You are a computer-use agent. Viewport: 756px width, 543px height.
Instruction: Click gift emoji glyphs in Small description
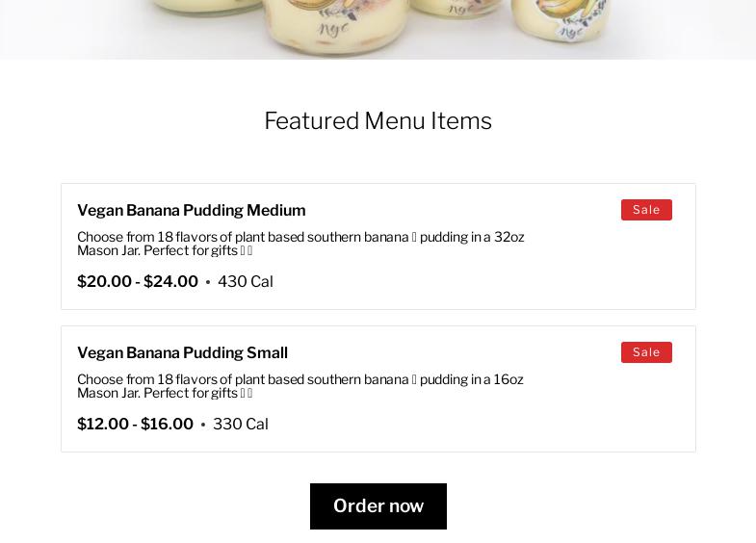[247, 394]
